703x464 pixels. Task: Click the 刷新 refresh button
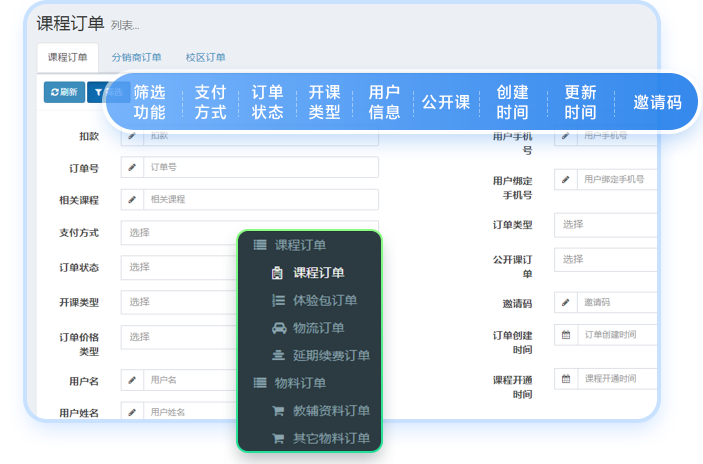click(64, 92)
